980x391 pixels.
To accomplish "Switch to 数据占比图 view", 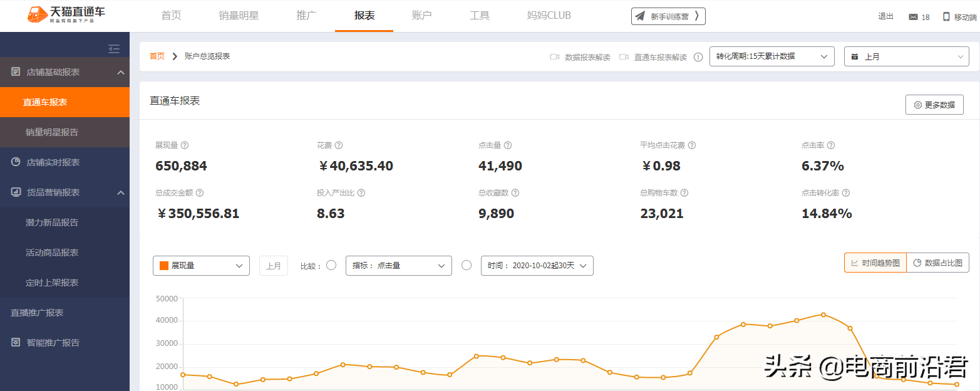I will point(937,263).
